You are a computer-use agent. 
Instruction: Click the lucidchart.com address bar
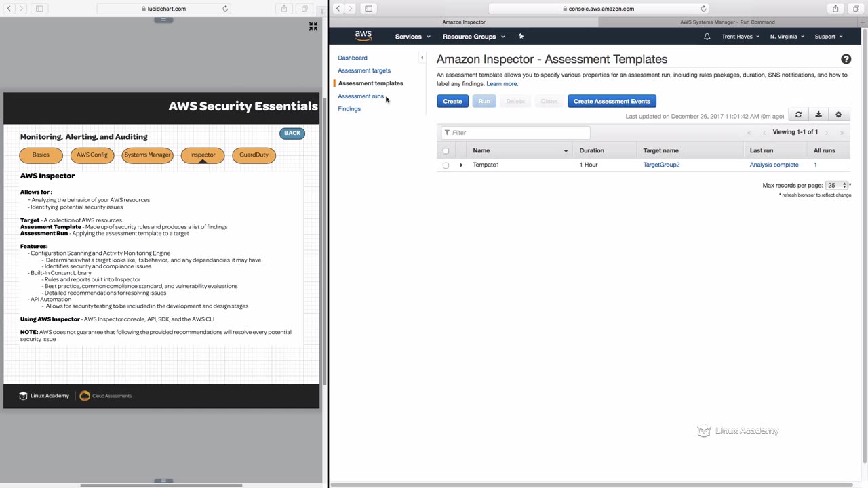coord(163,9)
